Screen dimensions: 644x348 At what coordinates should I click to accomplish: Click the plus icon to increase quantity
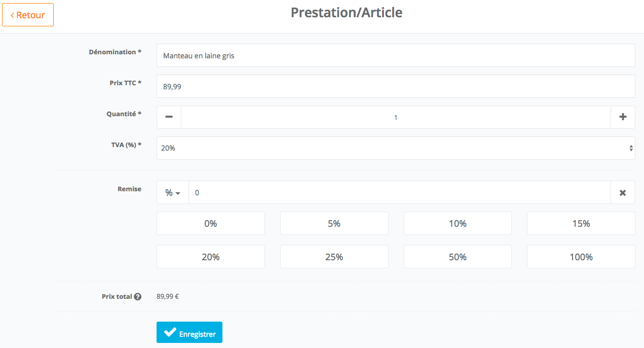click(x=623, y=117)
